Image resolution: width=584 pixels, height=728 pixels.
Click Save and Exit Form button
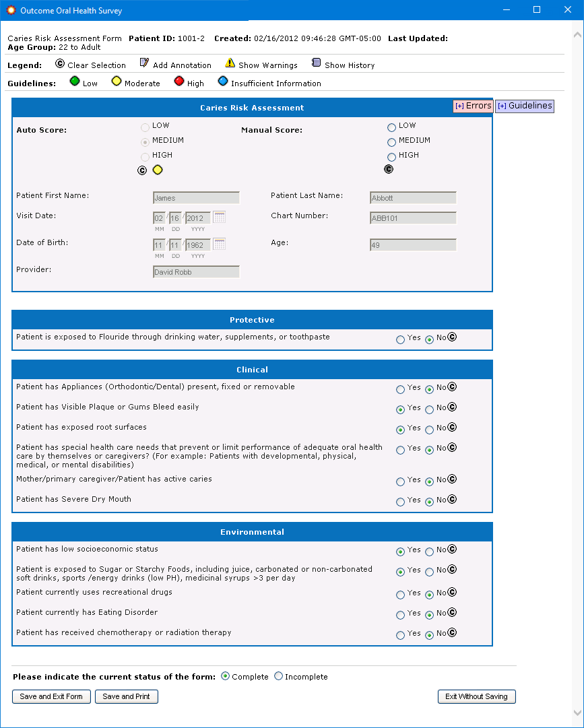[51, 696]
